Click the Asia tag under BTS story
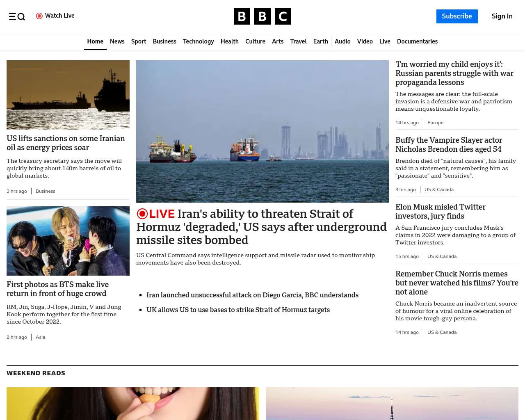Image resolution: width=525 pixels, height=420 pixels. click(x=40, y=337)
